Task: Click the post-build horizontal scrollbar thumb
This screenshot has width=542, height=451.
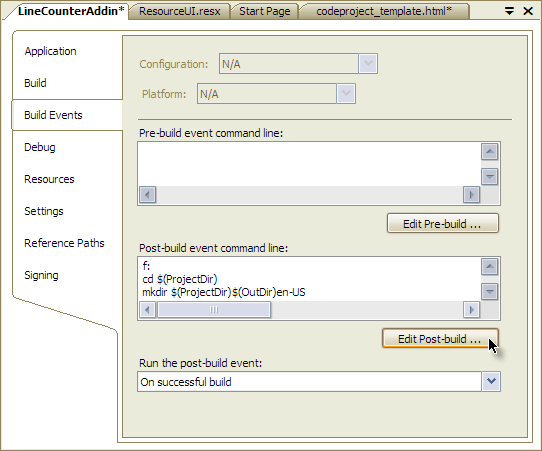Action: pos(214,310)
